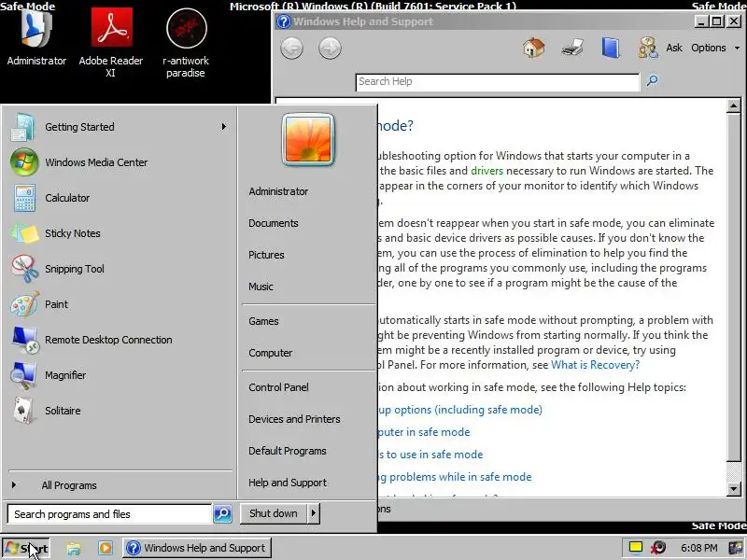The width and height of the screenshot is (747, 560).
Task: Follow the 'drivers' glossary link
Action: click(x=486, y=171)
